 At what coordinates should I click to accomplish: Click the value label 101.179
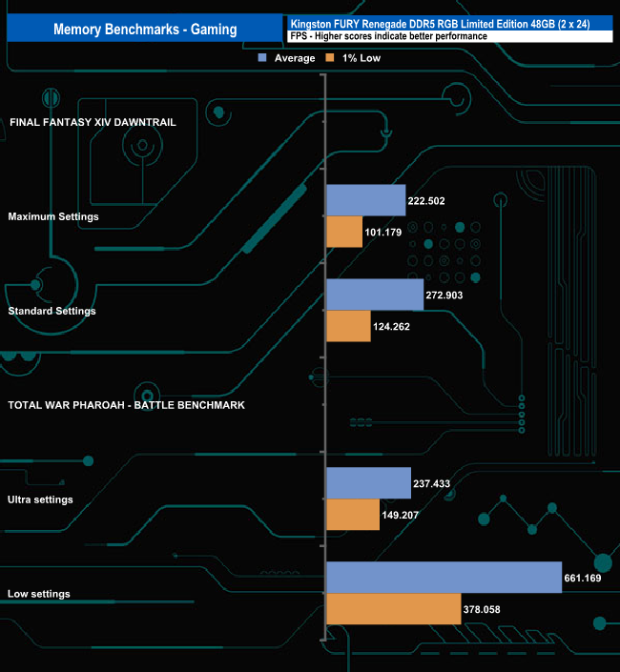(x=382, y=233)
